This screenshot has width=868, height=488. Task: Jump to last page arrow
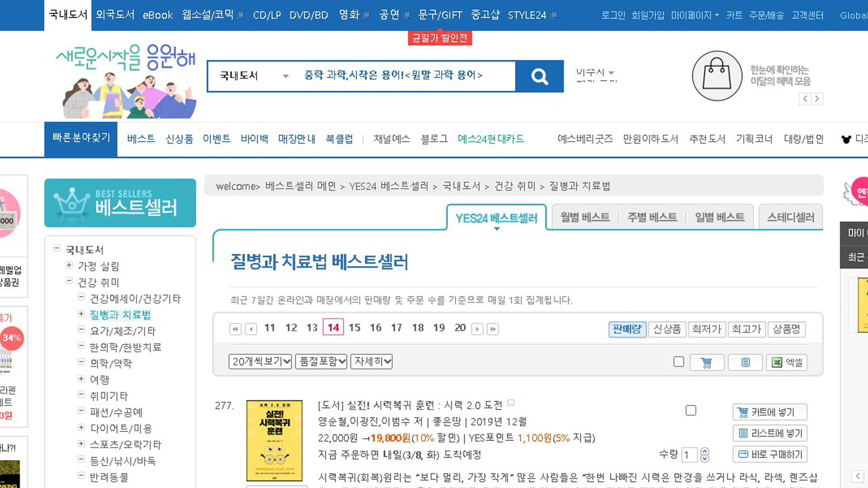493,329
